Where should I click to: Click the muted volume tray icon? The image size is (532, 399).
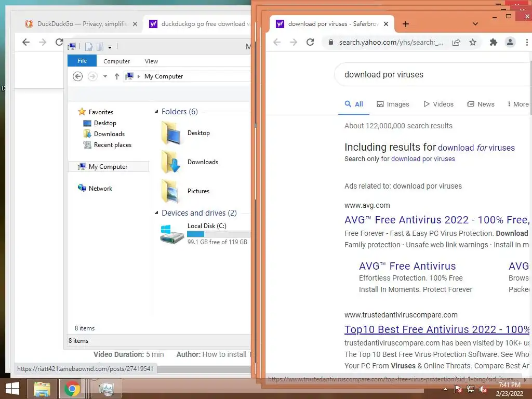(483, 390)
